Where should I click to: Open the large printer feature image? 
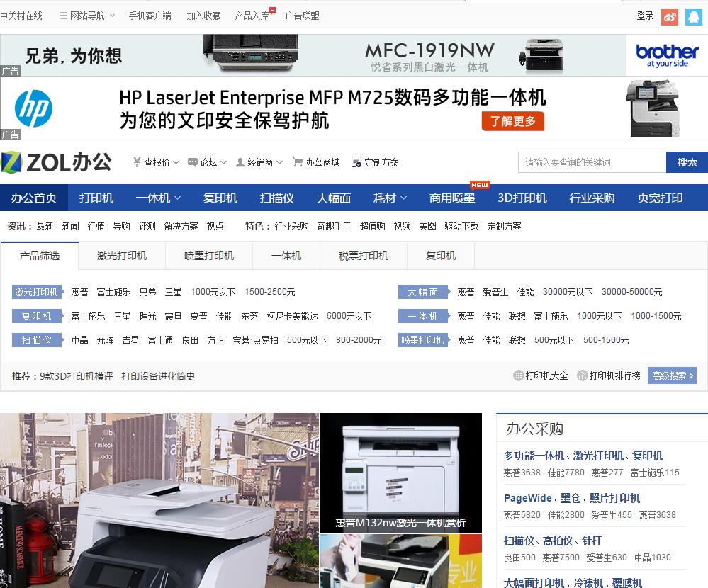coord(159,500)
